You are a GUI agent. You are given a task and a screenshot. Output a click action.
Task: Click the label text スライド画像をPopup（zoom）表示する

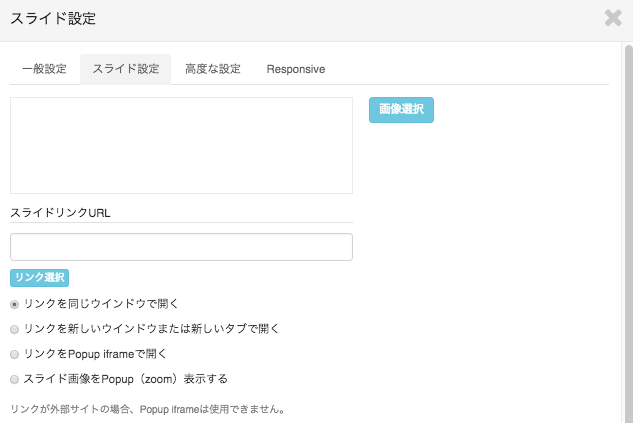(x=126, y=379)
